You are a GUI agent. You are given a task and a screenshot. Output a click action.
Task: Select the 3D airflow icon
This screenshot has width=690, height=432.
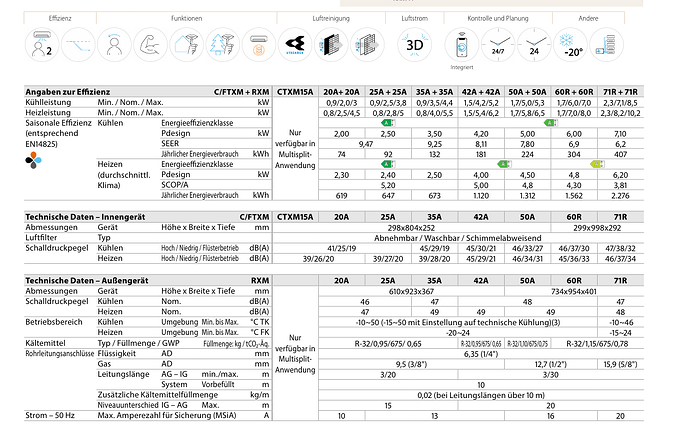413,43
